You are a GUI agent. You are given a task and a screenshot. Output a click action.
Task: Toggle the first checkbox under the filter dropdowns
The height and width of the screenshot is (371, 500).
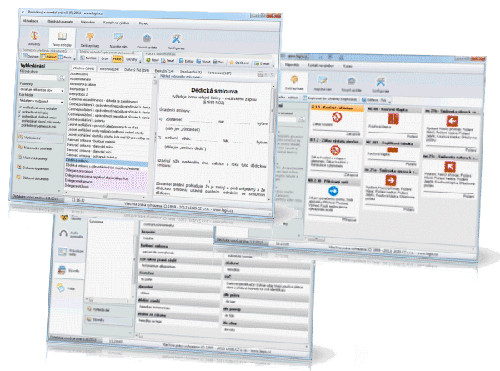pyautogui.click(x=21, y=108)
